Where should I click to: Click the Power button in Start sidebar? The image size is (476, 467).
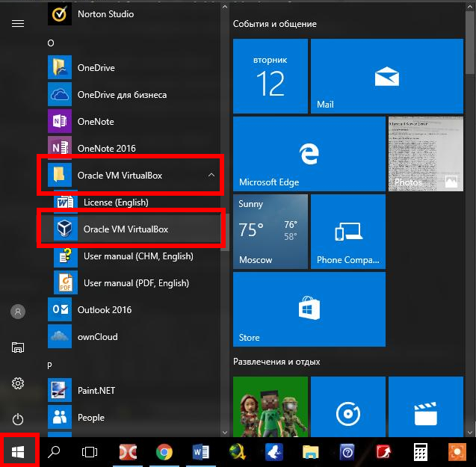pyautogui.click(x=18, y=419)
